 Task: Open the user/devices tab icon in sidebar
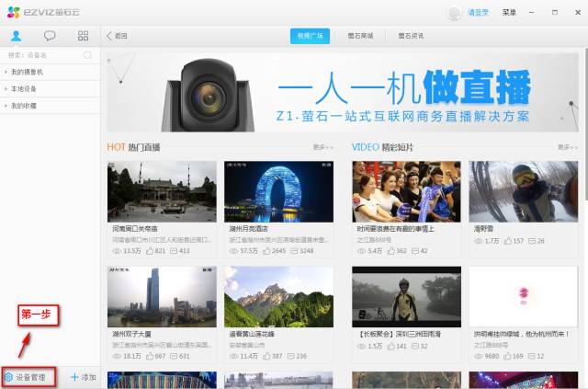(17, 36)
